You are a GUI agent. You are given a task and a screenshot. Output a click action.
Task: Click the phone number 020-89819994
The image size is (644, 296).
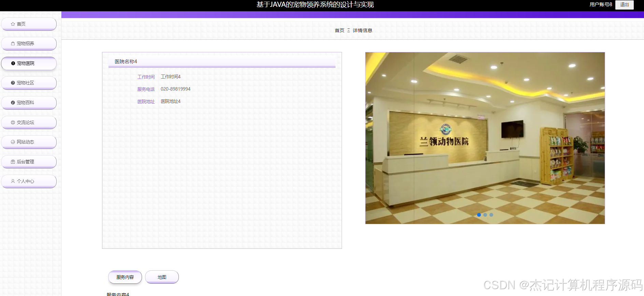(x=175, y=89)
